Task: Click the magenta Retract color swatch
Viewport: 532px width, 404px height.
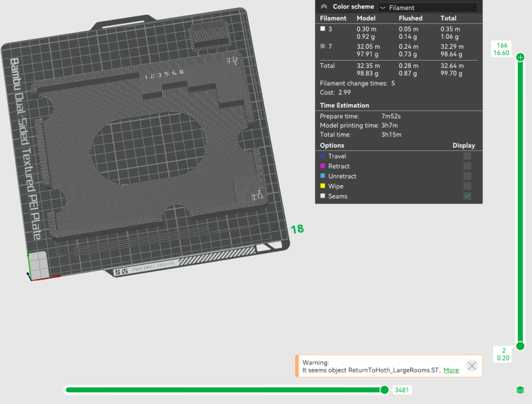Action: [323, 166]
